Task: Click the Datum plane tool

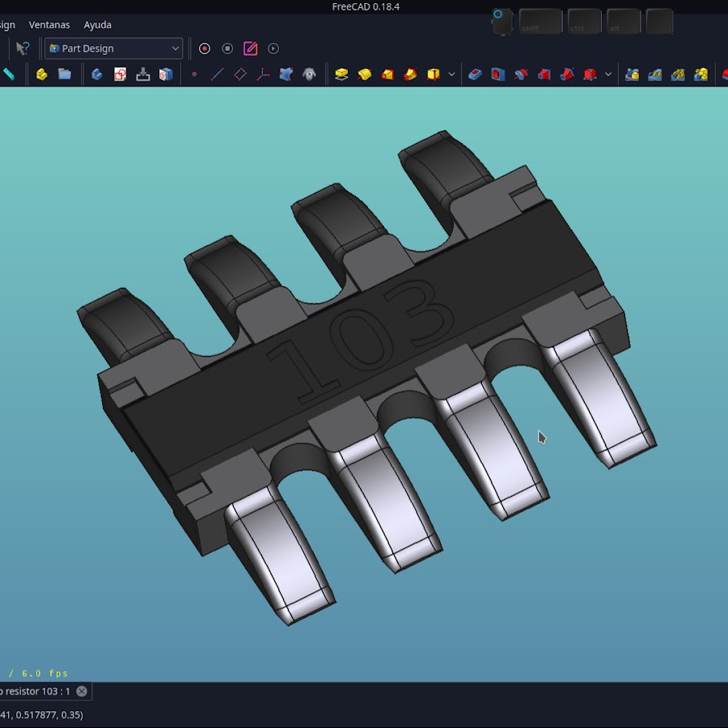Action: coord(240,74)
